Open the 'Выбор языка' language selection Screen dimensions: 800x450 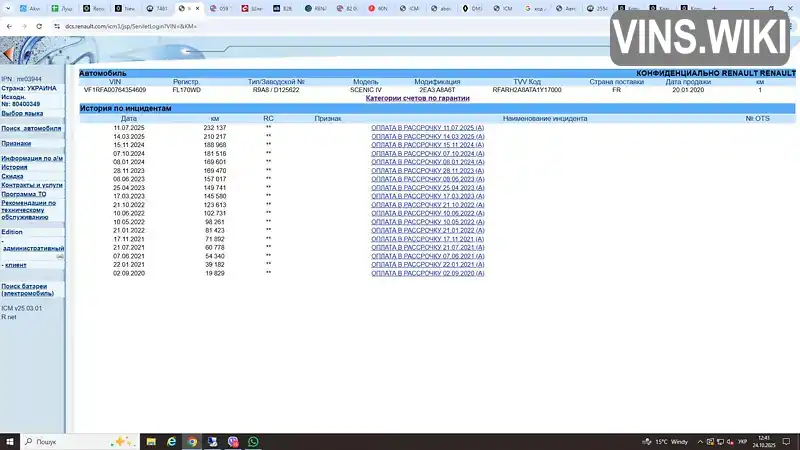coord(22,113)
